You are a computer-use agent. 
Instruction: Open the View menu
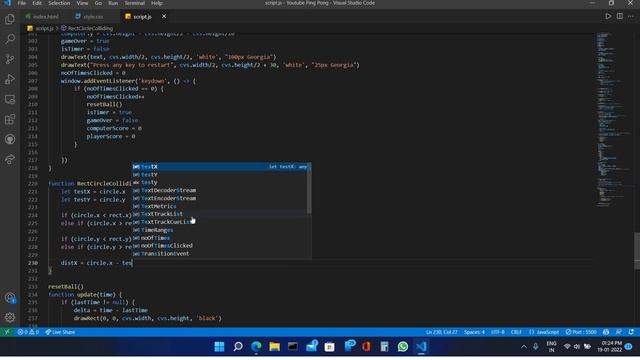82,3
